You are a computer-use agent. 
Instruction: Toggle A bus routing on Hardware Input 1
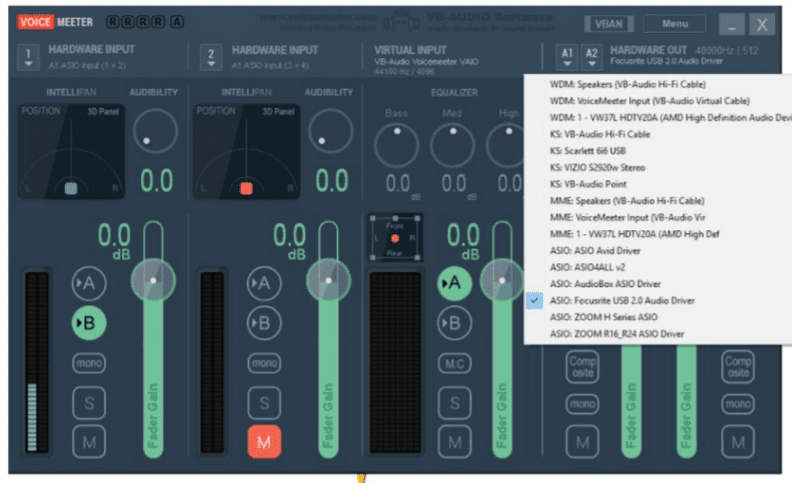[89, 283]
